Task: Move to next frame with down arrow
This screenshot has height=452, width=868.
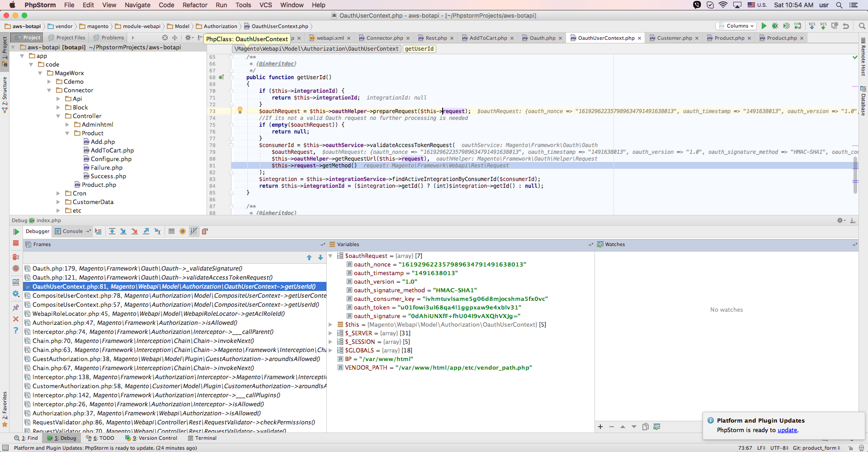Action: (321, 257)
